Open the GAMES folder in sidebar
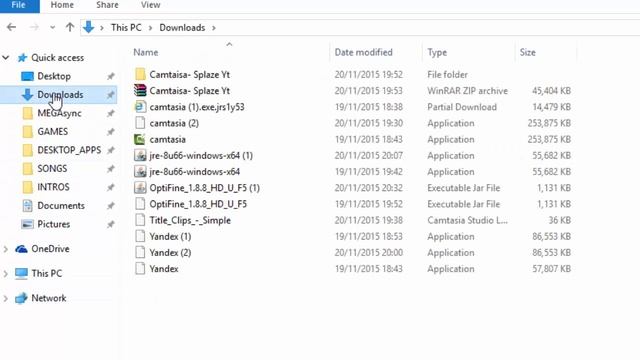The width and height of the screenshot is (640, 360). [x=53, y=131]
